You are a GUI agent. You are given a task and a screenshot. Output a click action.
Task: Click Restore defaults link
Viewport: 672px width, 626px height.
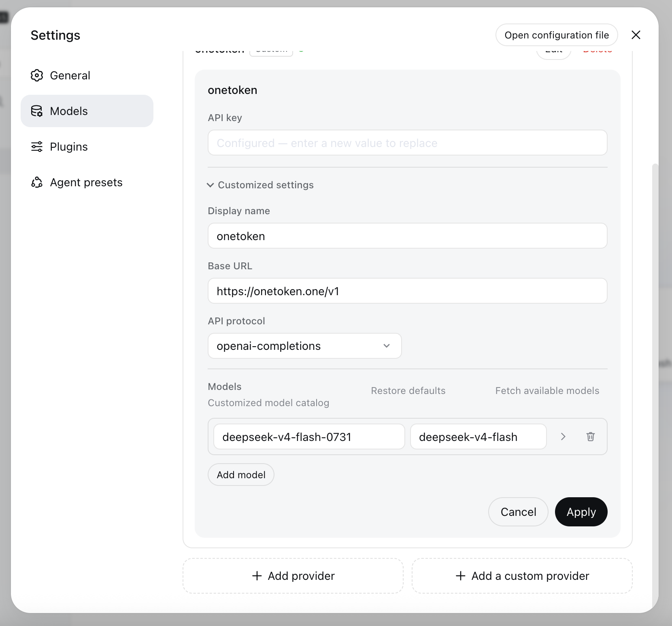pos(408,391)
